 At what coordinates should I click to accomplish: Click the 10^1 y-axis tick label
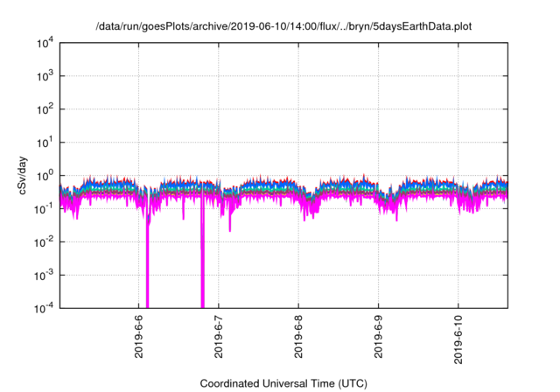pos(45,143)
